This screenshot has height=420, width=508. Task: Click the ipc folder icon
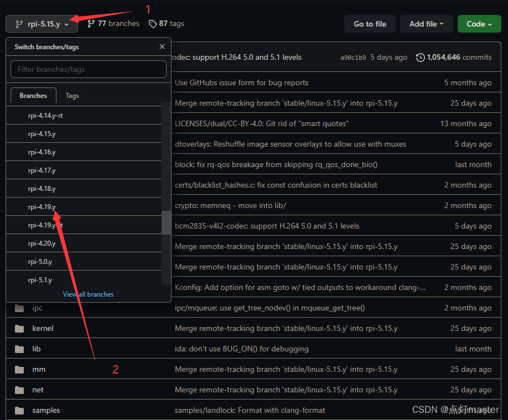click(x=19, y=308)
